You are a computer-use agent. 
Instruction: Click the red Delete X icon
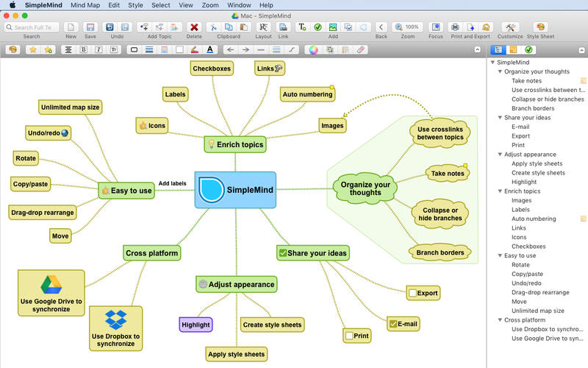click(194, 27)
